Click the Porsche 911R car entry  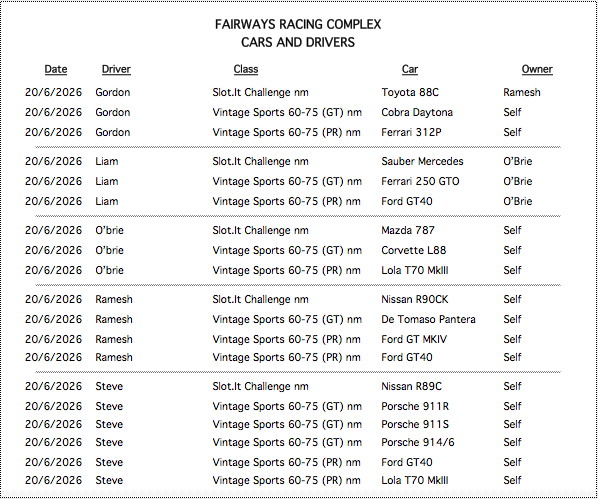415,406
